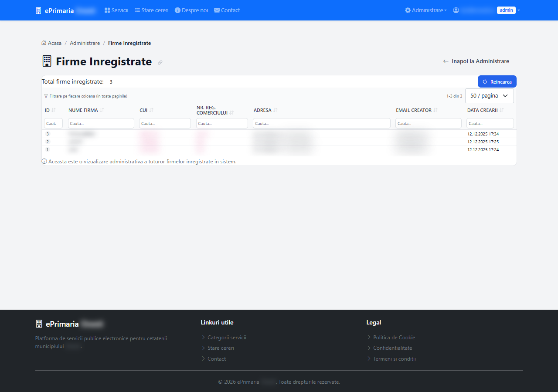The image size is (558, 392).
Task: Open Despre noi navigation item
Action: 191,10
